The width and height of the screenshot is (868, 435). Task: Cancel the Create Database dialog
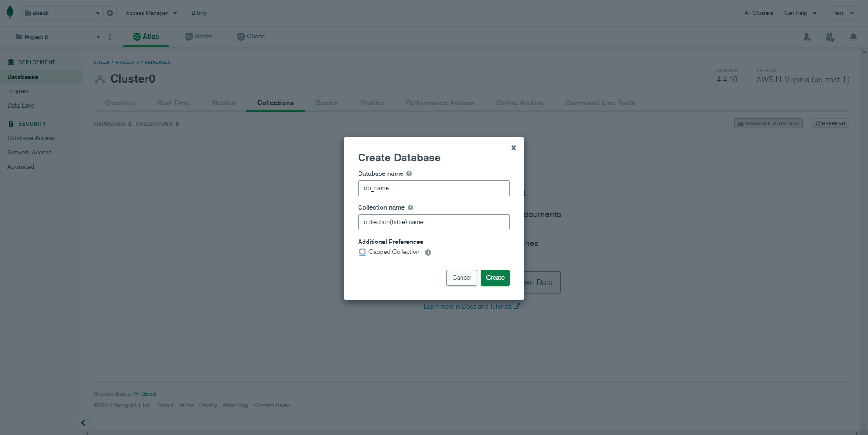[461, 278]
